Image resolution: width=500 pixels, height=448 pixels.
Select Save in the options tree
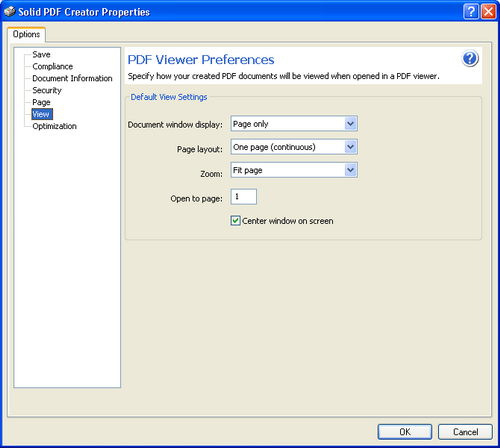pos(41,54)
